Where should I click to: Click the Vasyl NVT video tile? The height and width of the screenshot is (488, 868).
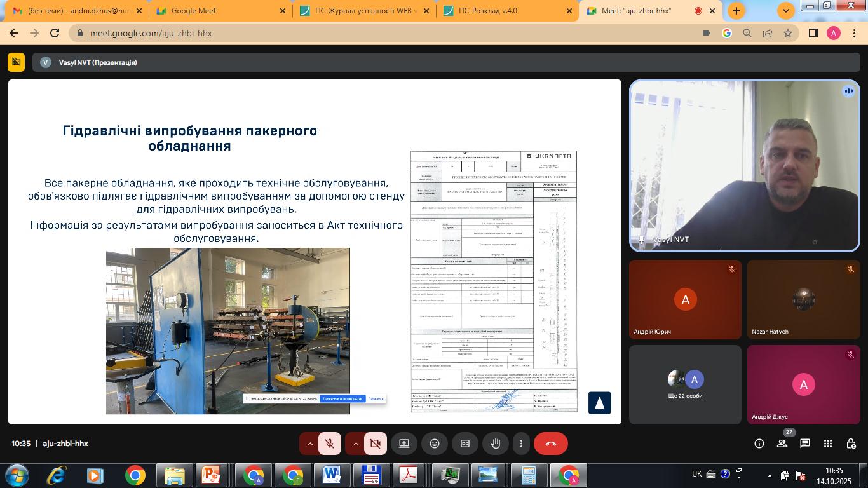click(x=744, y=166)
